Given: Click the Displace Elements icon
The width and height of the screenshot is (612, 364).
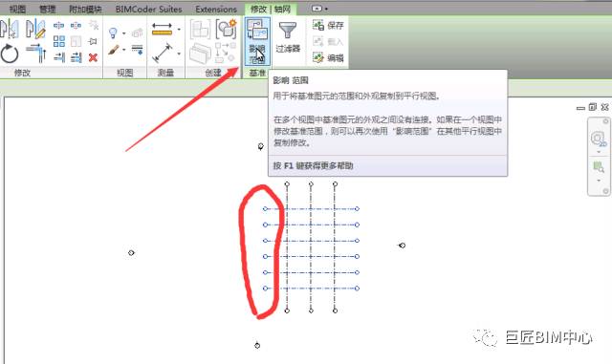Looking at the screenshot, I should [138, 32].
